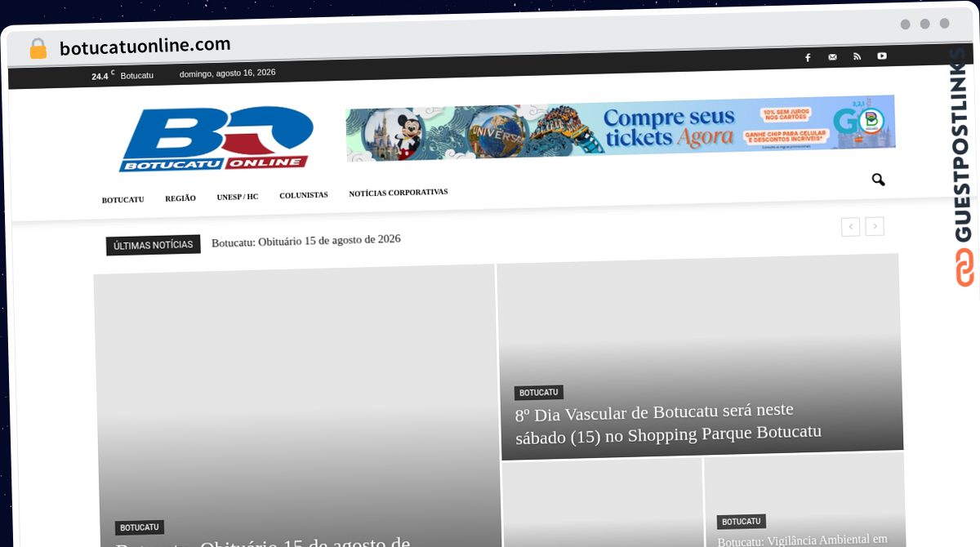Open the Facebook social icon
This screenshot has height=547, width=980.
pyautogui.click(x=808, y=57)
